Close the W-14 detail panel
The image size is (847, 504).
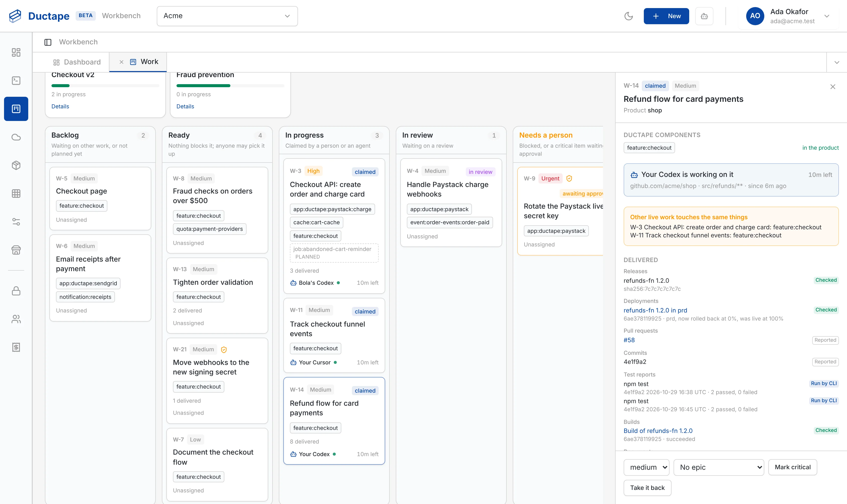tap(833, 87)
